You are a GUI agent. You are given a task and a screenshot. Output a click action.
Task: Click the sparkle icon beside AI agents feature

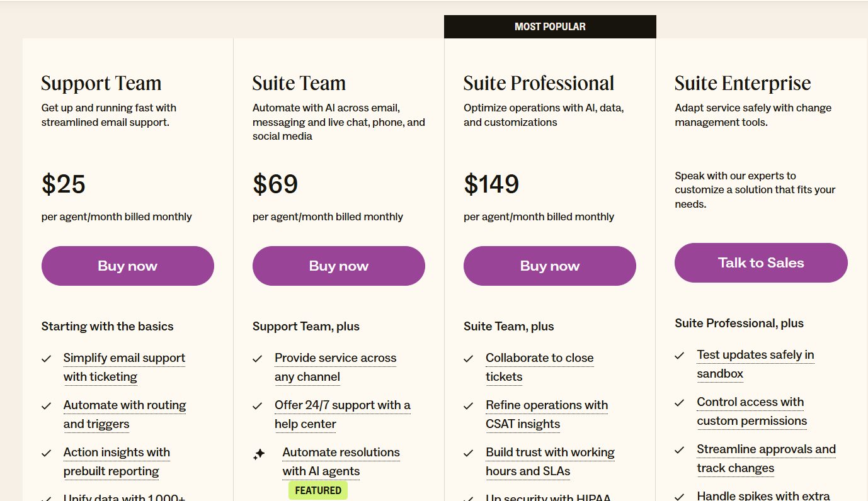pos(259,454)
